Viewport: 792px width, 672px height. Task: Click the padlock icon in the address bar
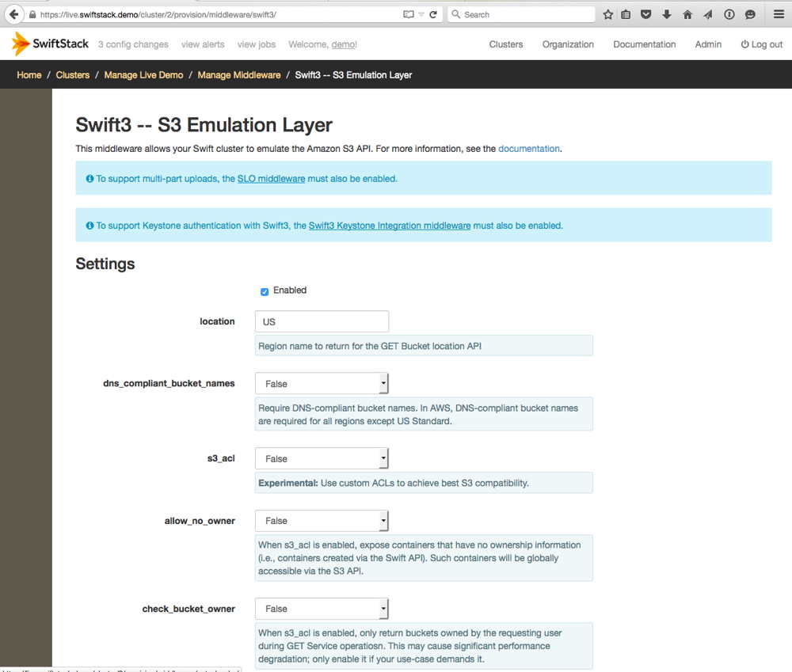pyautogui.click(x=32, y=14)
